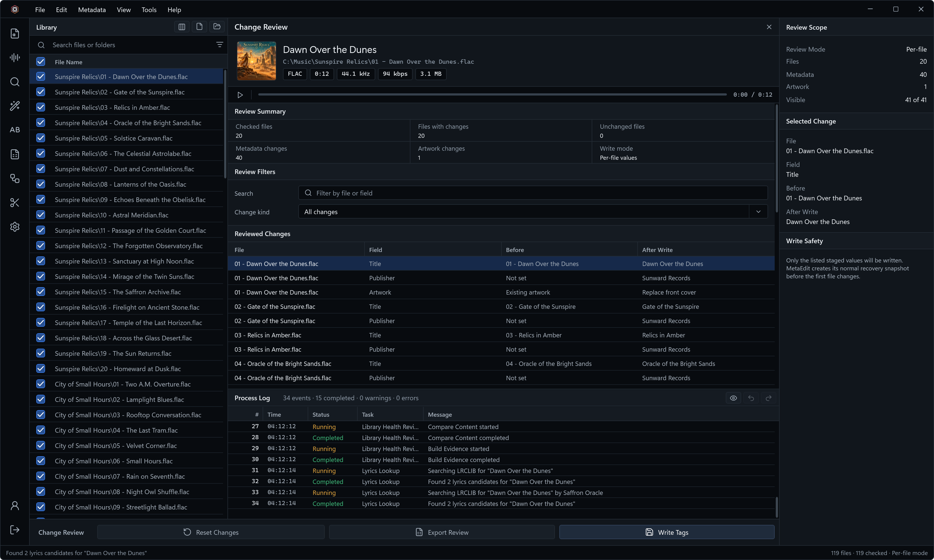Click the Reset Changes button

coord(211,532)
